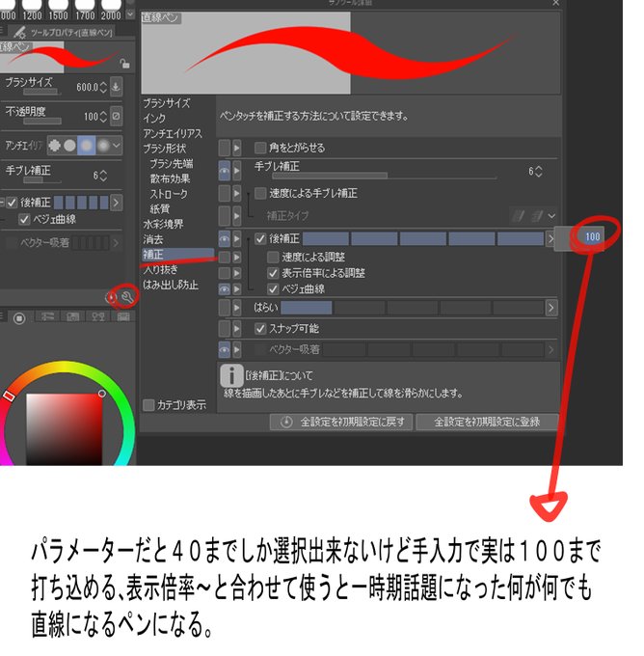The height and width of the screenshot is (656, 644).
Task: Select the first (none) anti-aliasing option
Action: (x=54, y=146)
